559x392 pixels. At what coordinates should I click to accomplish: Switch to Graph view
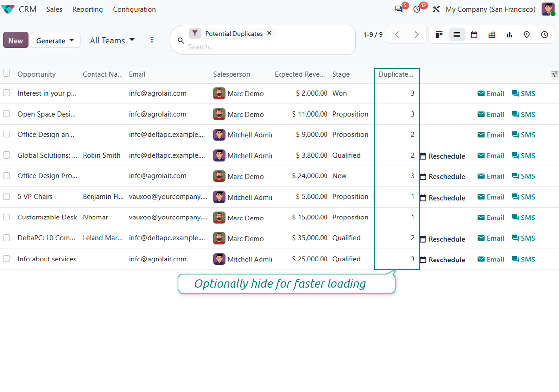(509, 35)
